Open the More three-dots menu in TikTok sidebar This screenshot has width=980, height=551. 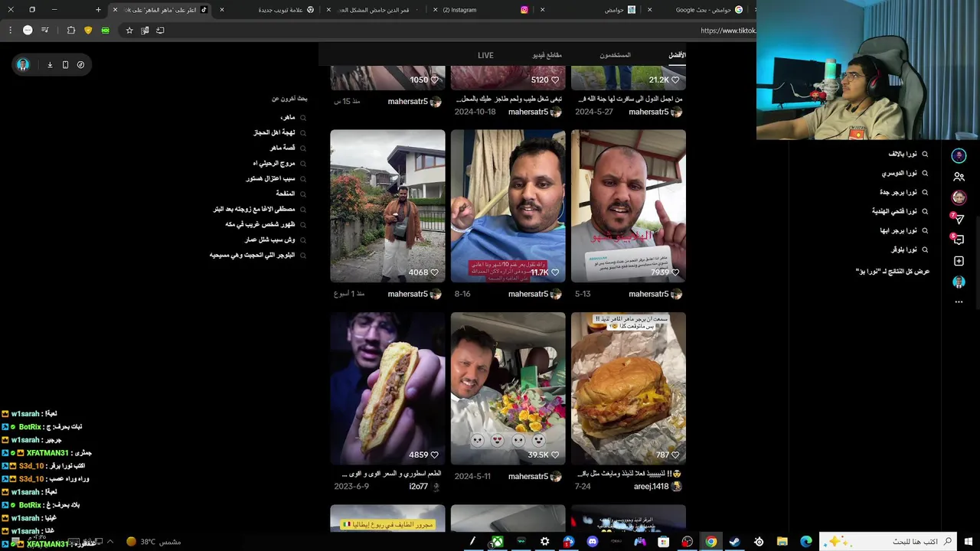pyautogui.click(x=959, y=302)
